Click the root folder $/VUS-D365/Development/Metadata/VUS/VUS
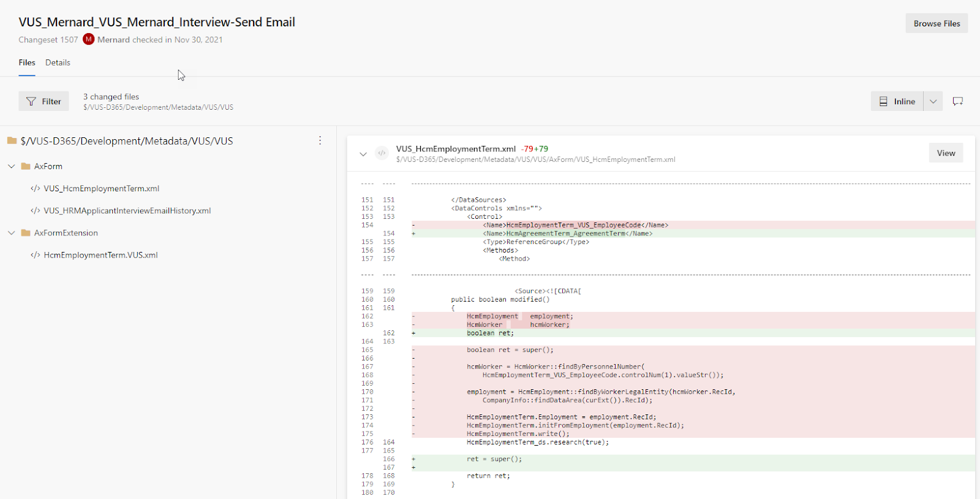980x499 pixels. [x=127, y=141]
